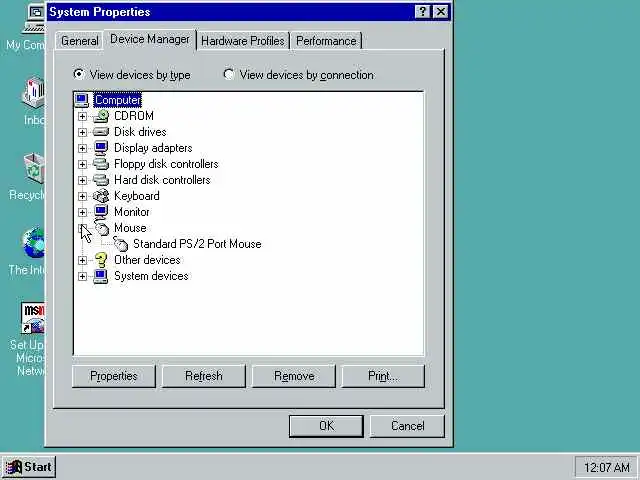Confirm with the OK button
Image resolution: width=640 pixels, height=480 pixels.
pyautogui.click(x=326, y=426)
